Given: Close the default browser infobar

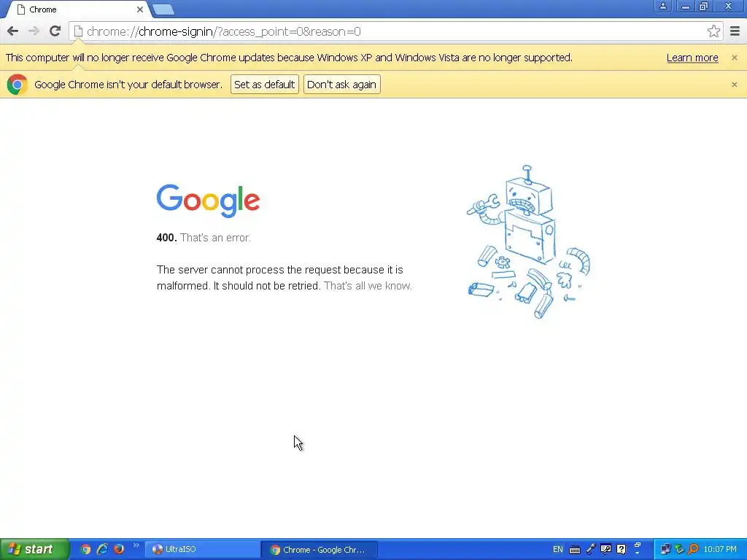Looking at the screenshot, I should 734,85.
